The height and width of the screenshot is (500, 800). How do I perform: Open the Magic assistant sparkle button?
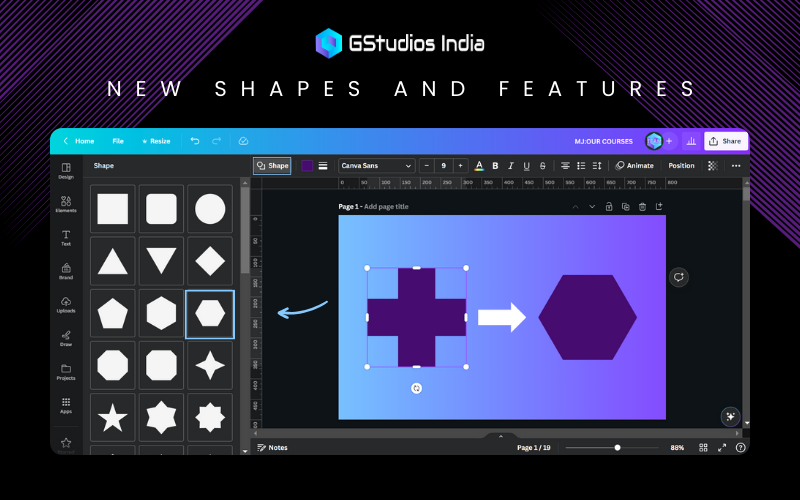pyautogui.click(x=730, y=416)
